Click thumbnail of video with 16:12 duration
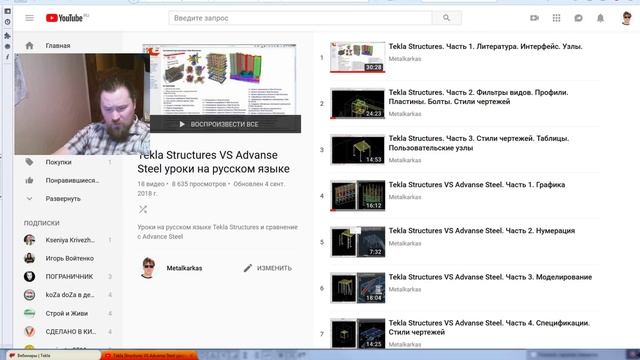Viewport: 640px width, 360px height. pos(358,196)
